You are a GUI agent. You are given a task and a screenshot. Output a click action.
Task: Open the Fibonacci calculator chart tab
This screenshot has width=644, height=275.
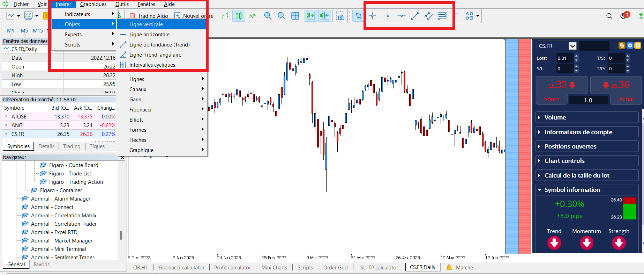(181, 268)
